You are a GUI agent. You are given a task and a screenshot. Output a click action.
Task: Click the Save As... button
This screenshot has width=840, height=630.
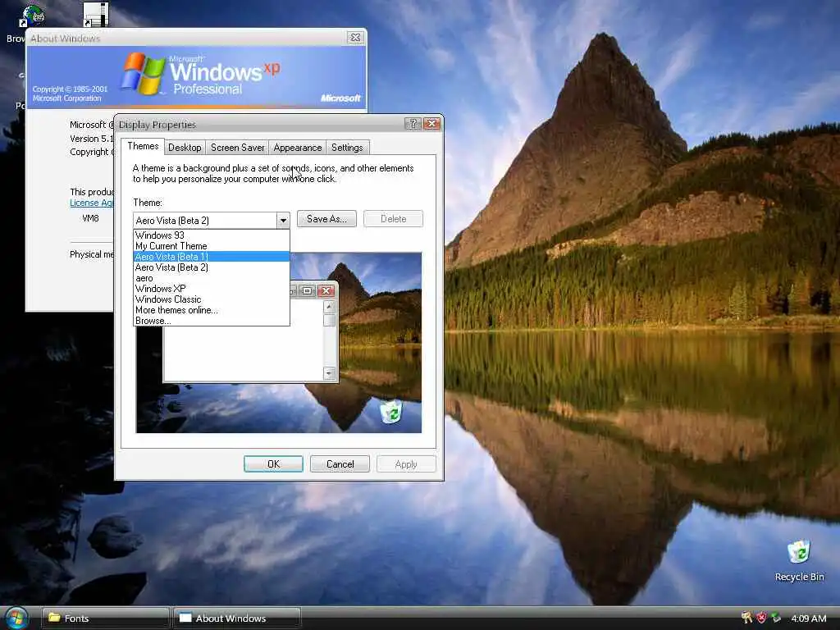(x=326, y=218)
